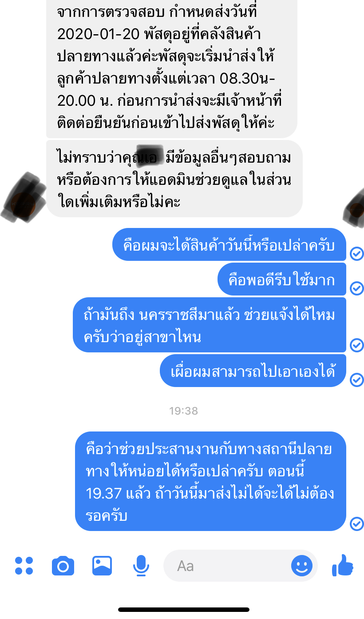Tap checkmark next to เผื่อผมสามารถไปเอาเองได้ message

(357, 379)
